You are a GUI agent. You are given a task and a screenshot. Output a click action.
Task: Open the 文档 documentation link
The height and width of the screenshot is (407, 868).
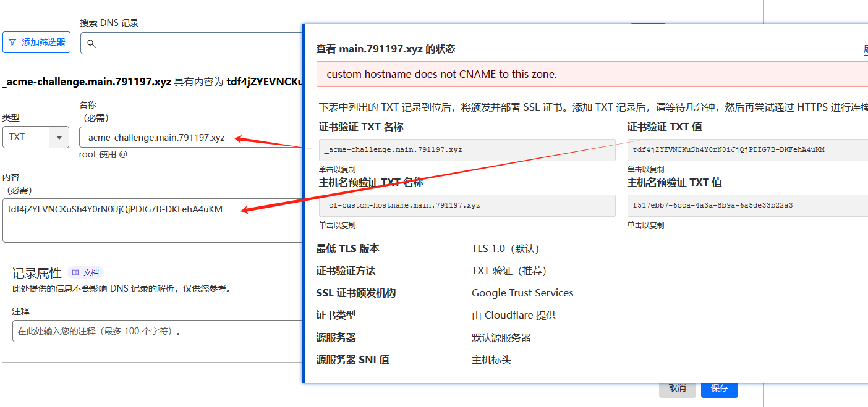(x=85, y=272)
